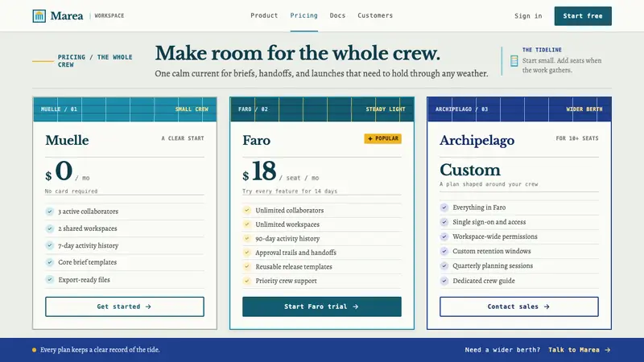Click checkmark beside 2 shared workspaces
The height and width of the screenshot is (362, 644).
50,228
